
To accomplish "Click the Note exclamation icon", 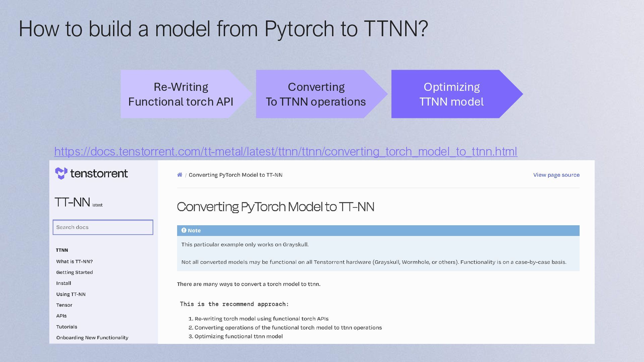I will pos(184,230).
